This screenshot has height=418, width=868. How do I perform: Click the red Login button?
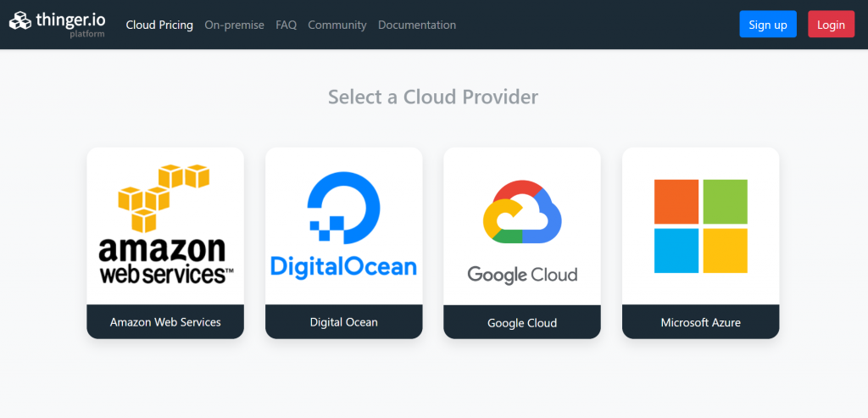pos(831,25)
